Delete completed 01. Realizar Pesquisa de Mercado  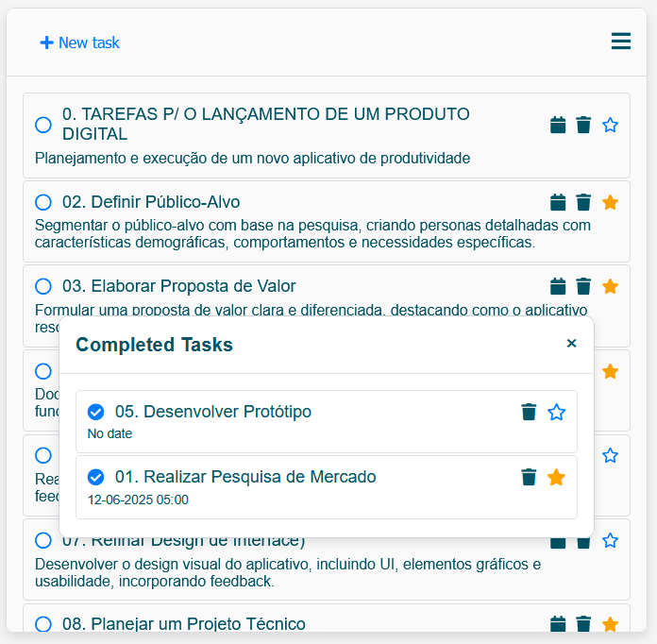pos(529,477)
